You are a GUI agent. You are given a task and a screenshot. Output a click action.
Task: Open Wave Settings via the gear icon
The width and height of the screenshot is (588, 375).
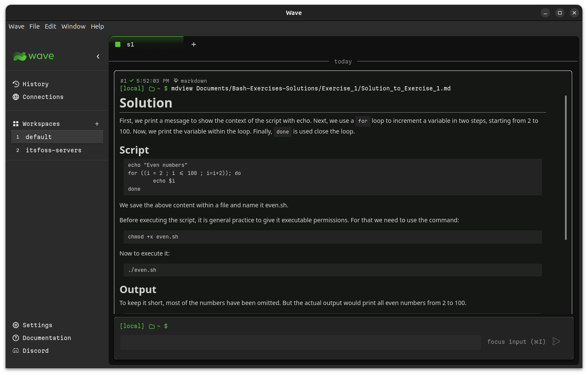(x=16, y=325)
